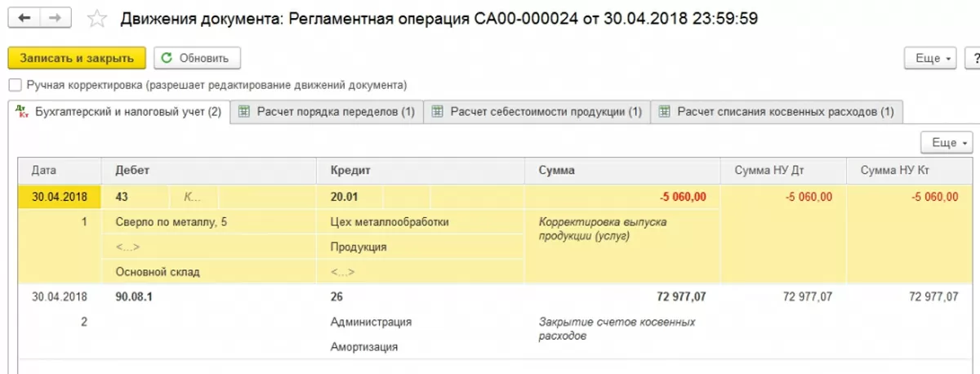This screenshot has width=980, height=374.
Task: Open the top Еще dropdown menu
Action: [930, 59]
